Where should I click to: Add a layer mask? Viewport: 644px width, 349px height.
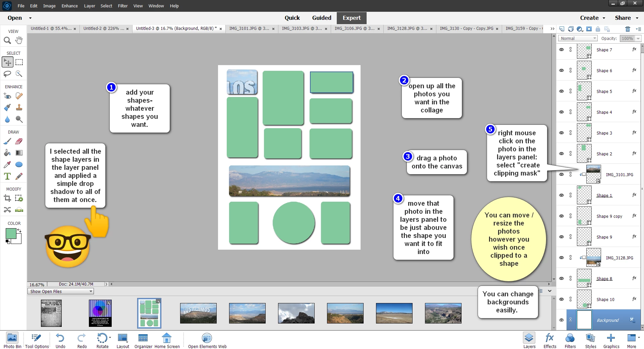589,29
